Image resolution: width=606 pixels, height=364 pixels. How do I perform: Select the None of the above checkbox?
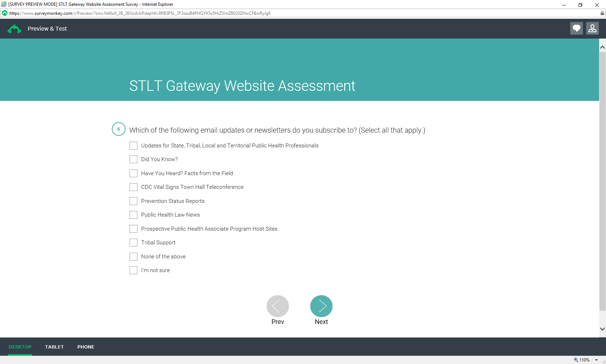[x=133, y=257]
